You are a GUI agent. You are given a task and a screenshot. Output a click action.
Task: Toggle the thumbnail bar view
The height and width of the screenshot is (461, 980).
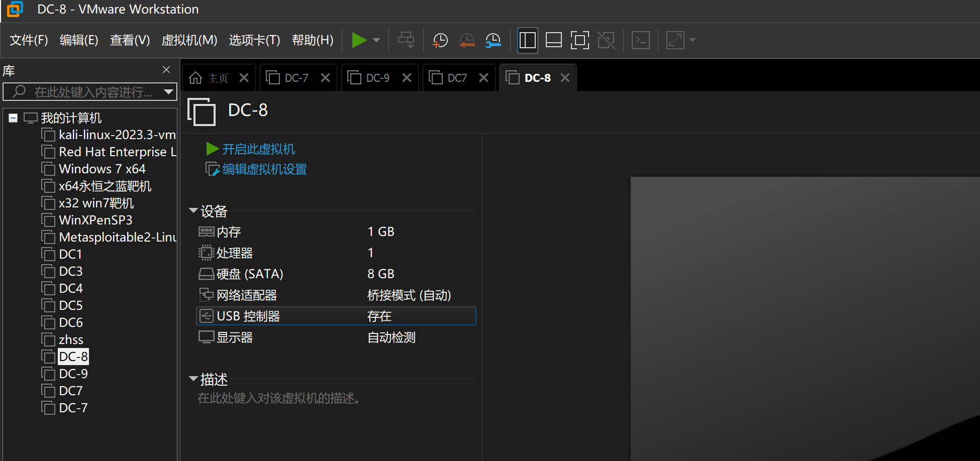click(x=553, y=40)
